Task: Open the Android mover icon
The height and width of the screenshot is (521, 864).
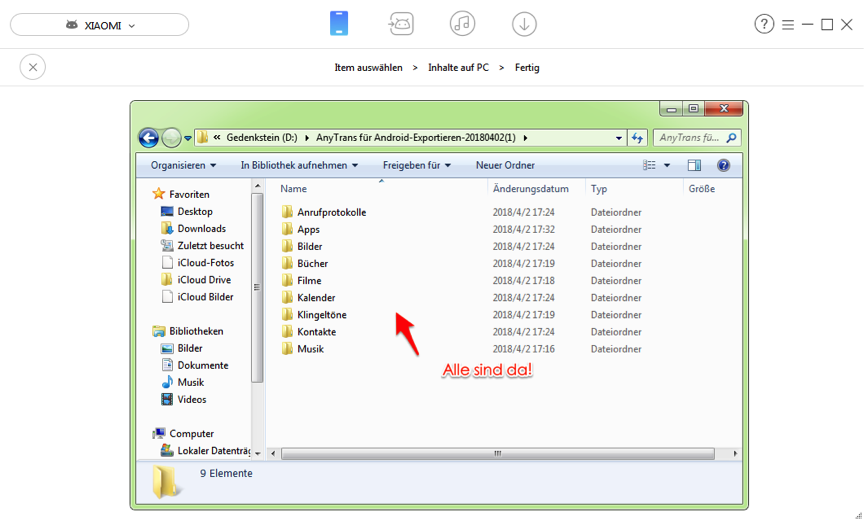Action: [x=401, y=24]
